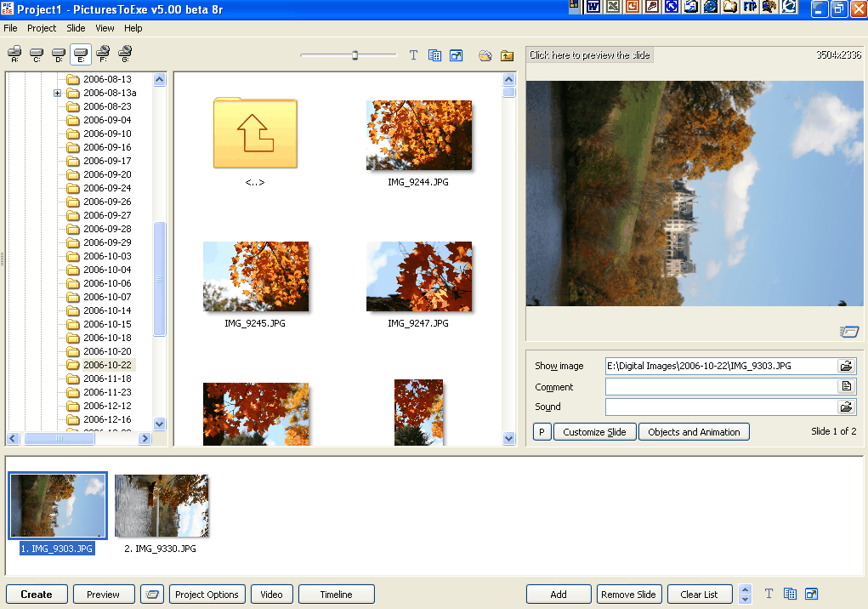Select thumbnail IMG_9244.JPG

[x=419, y=135]
